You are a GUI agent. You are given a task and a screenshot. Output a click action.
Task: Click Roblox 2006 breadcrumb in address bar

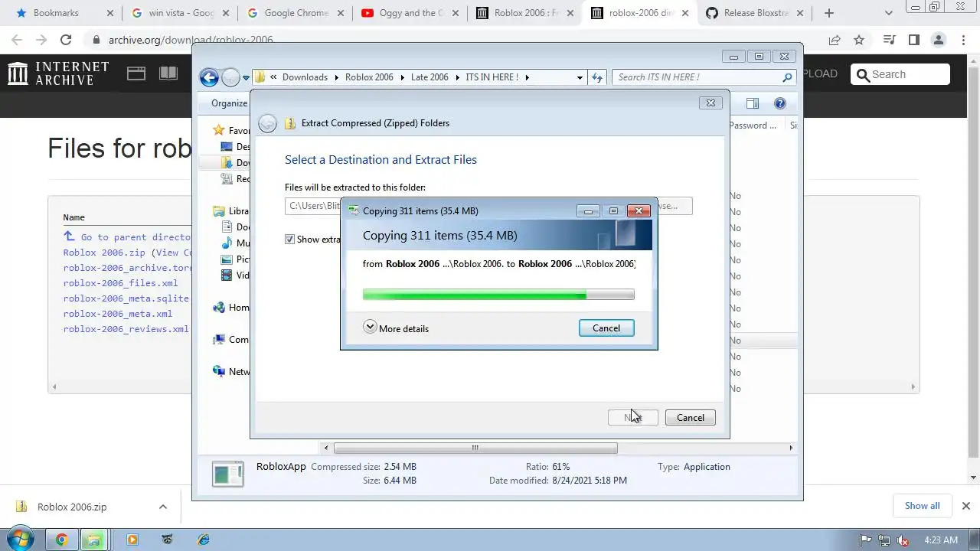coord(369,77)
